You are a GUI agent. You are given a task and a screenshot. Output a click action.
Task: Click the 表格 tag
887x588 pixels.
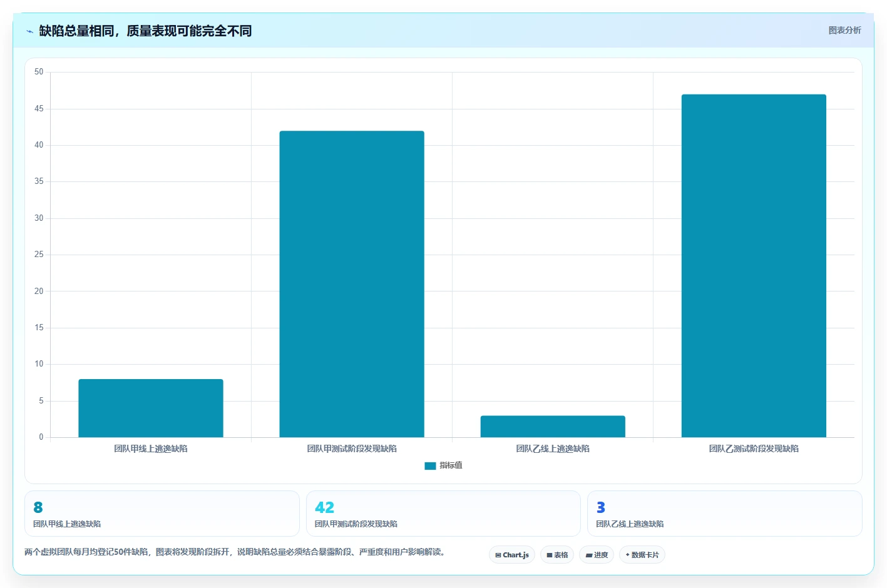557,555
